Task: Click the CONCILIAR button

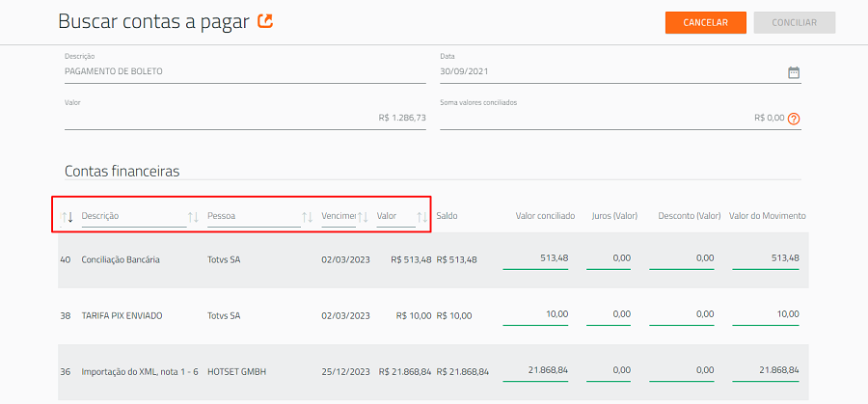Action: pyautogui.click(x=795, y=23)
